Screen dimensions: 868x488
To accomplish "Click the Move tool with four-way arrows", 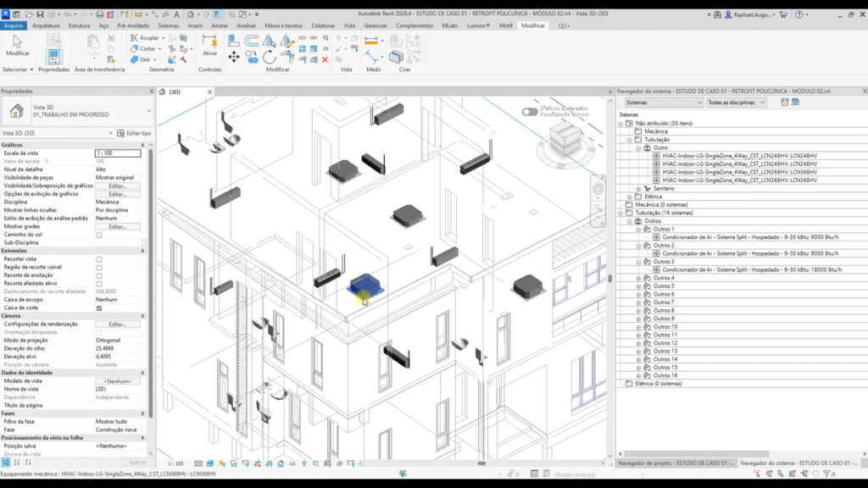I will (234, 57).
